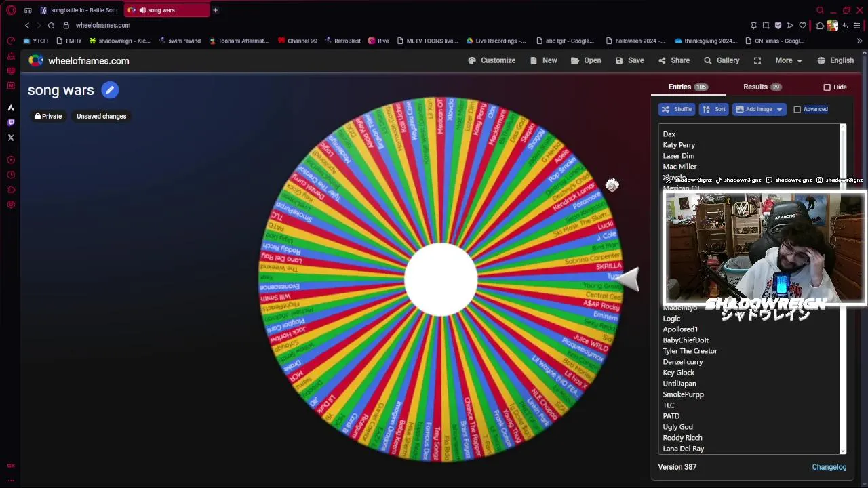Open the Changelog link
Viewport: 868px width, 488px height.
829,467
